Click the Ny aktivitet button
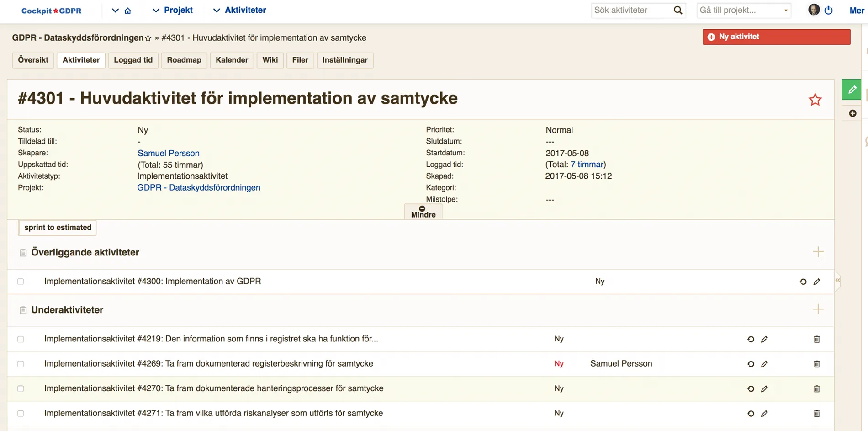This screenshot has width=868, height=431. tap(776, 37)
